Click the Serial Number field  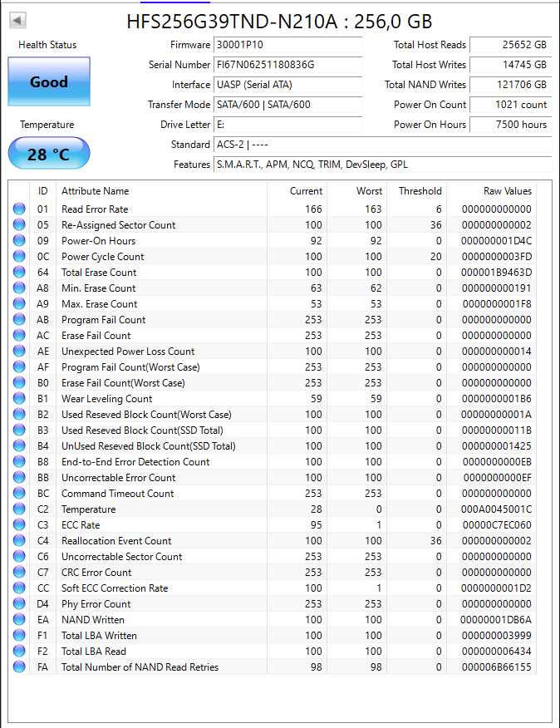[x=288, y=65]
